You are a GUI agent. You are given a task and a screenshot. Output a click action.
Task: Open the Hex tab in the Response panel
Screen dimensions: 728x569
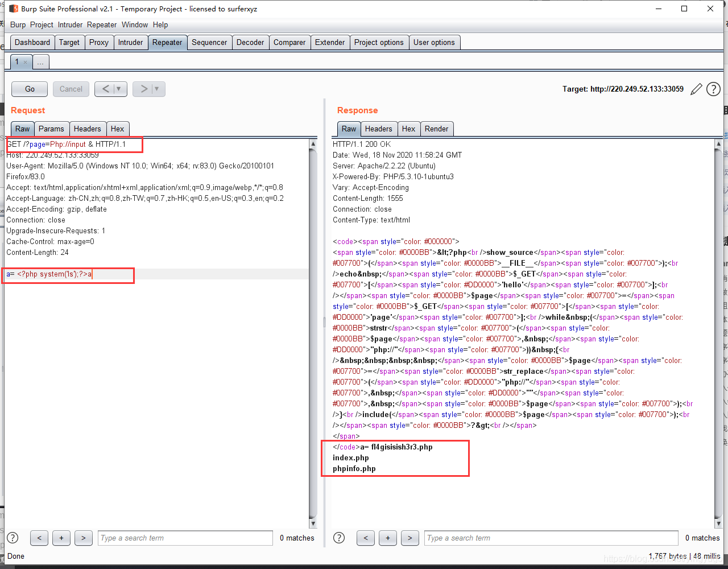coord(408,129)
